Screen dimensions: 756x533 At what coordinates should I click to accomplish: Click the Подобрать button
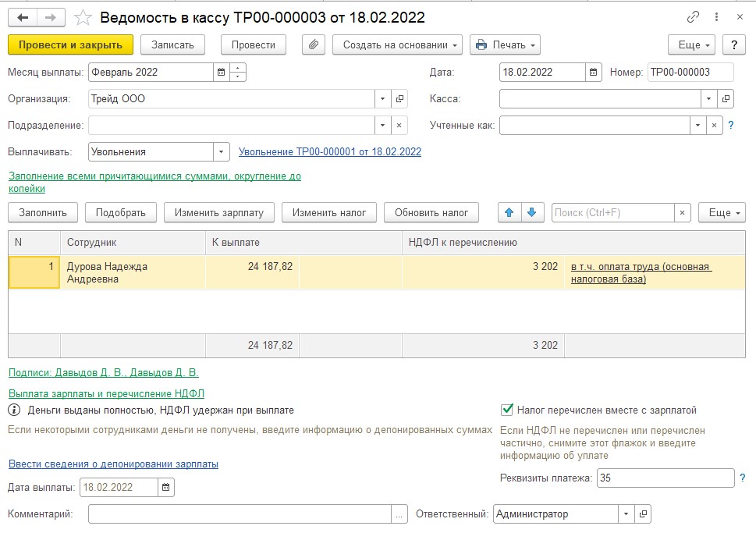pyautogui.click(x=120, y=213)
